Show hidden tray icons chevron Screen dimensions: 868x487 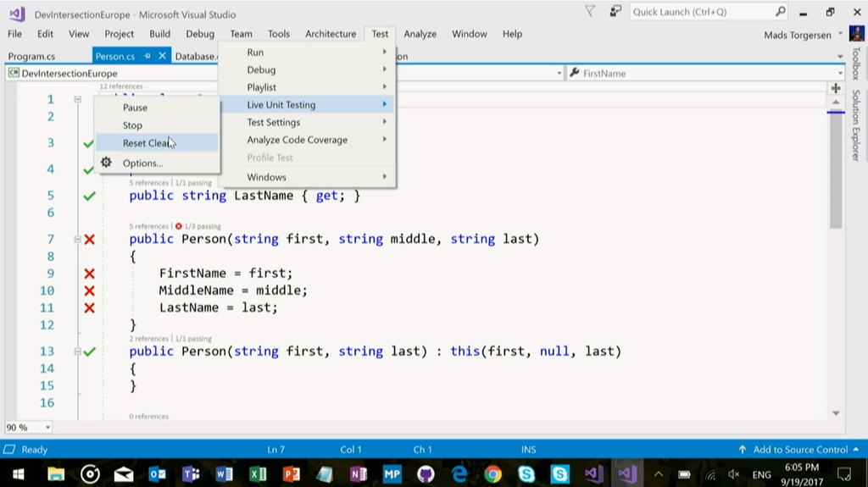pos(658,474)
